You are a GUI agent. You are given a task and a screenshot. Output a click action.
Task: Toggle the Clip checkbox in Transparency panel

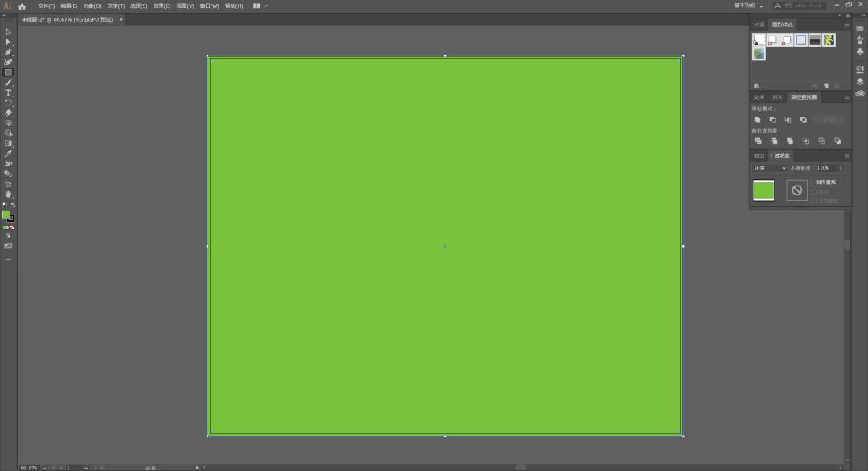813,192
